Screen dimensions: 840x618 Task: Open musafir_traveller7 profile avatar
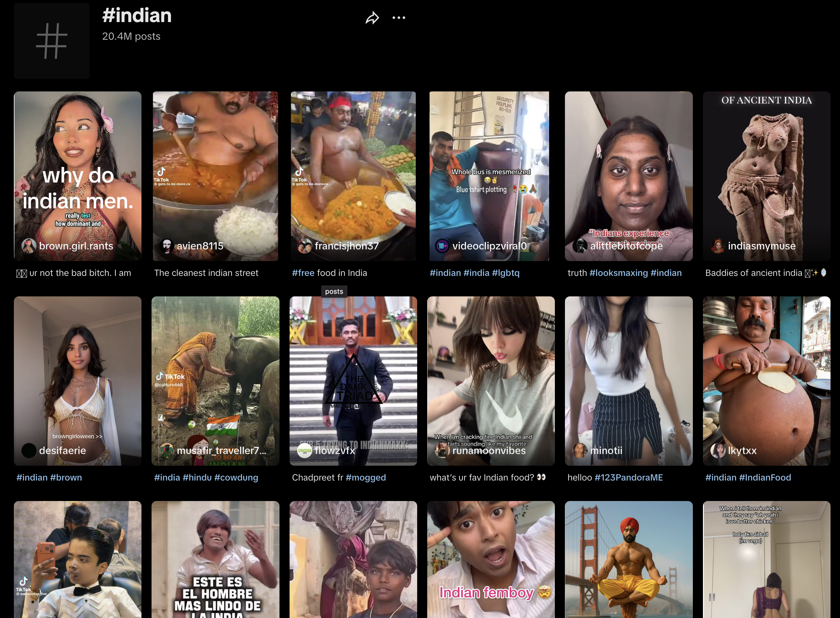[x=167, y=450]
